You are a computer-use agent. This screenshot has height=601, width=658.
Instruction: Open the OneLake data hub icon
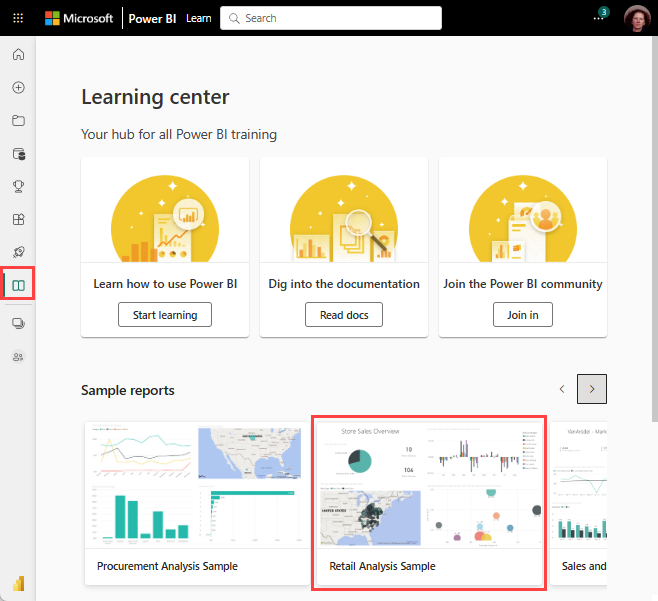pos(18,154)
